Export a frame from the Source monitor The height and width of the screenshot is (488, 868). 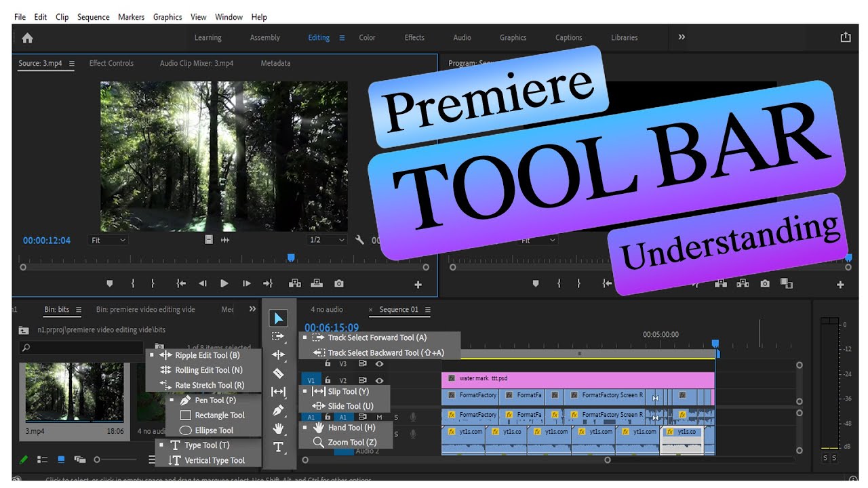coord(339,284)
